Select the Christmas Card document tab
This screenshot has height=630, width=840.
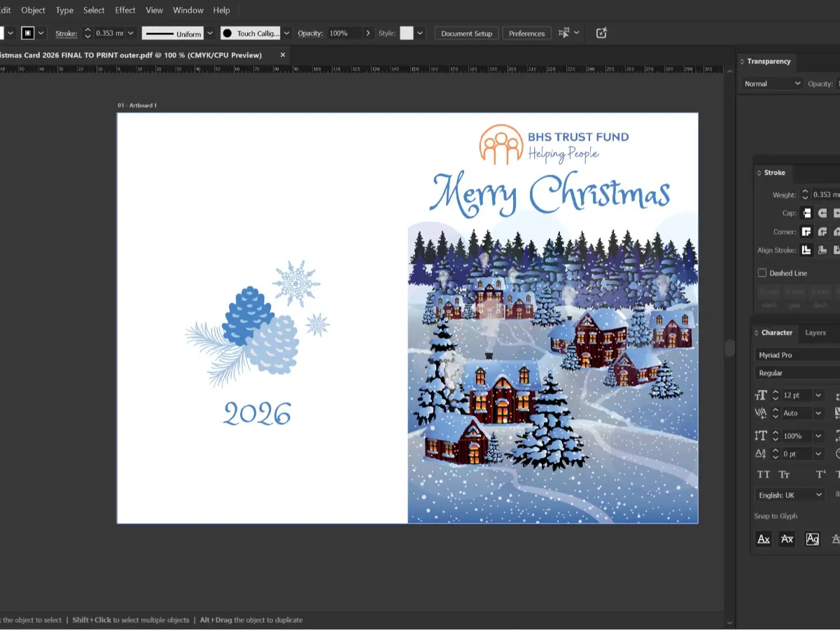coord(131,55)
